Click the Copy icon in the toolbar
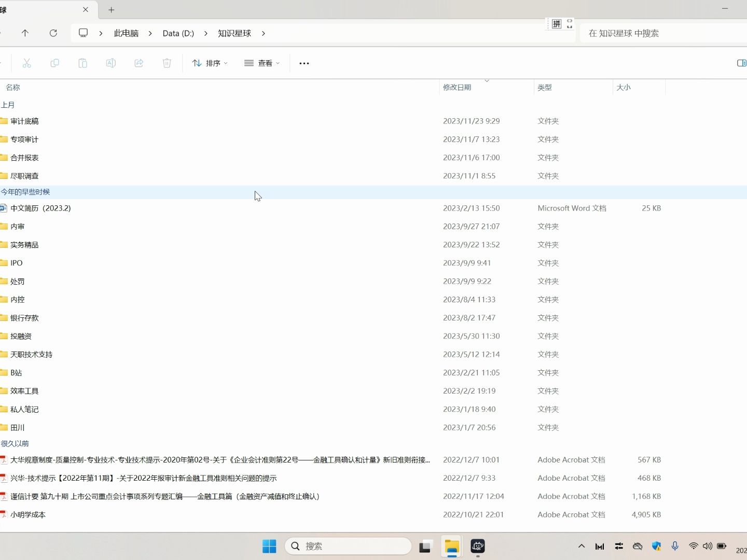This screenshot has width=747, height=560. tap(54, 63)
